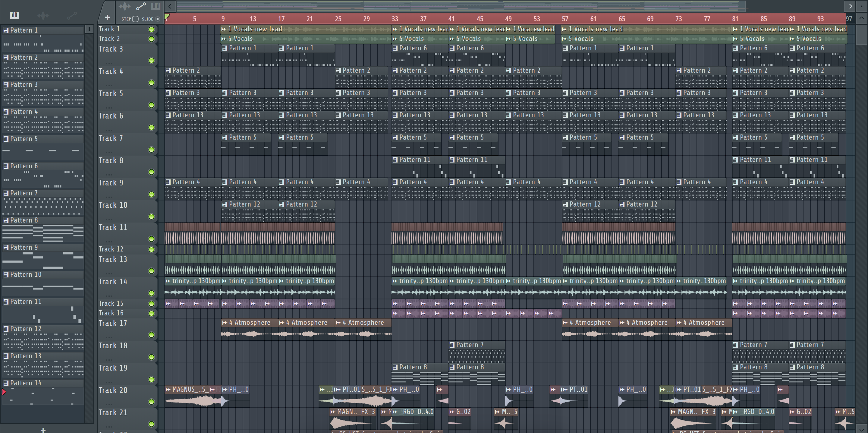Image resolution: width=868 pixels, height=433 pixels.
Task: Mute Track 1 via its green LED
Action: 152,29
